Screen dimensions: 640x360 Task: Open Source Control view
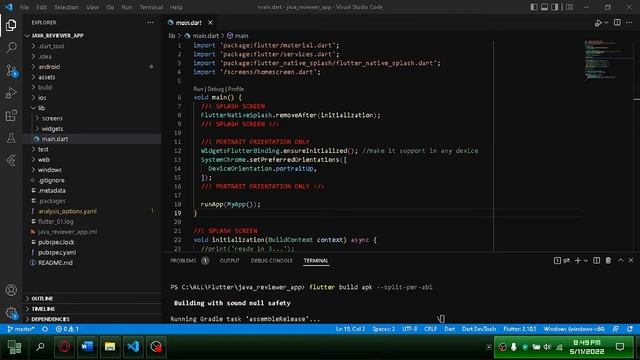[x=11, y=70]
